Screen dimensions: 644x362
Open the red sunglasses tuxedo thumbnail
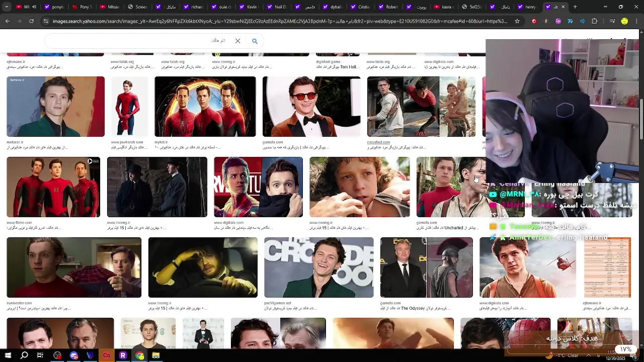311,107
